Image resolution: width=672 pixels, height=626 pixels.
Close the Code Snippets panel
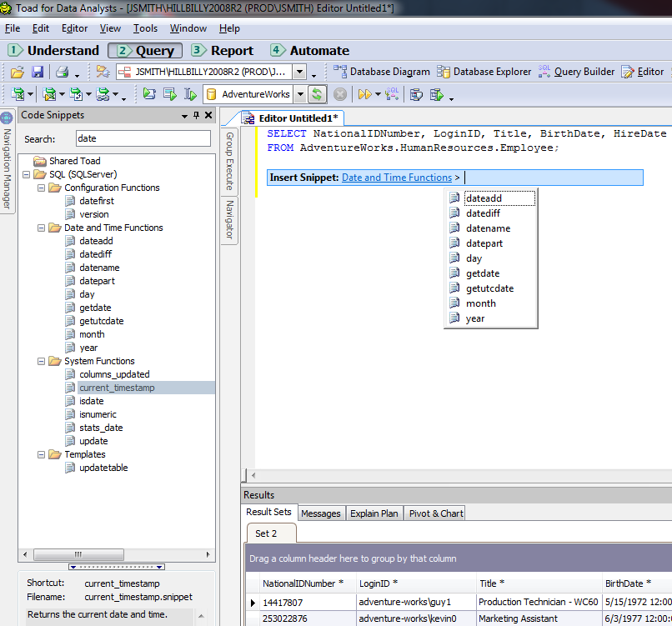(208, 115)
